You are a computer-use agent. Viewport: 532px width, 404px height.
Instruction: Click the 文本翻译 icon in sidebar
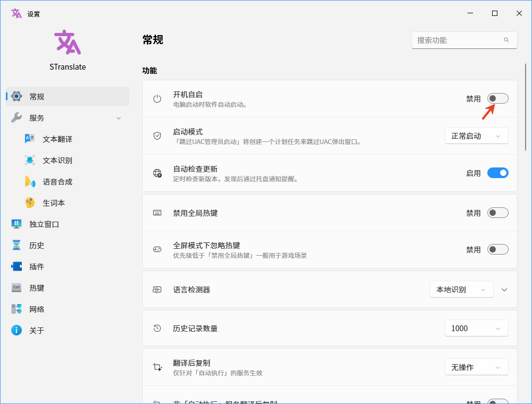[30, 139]
